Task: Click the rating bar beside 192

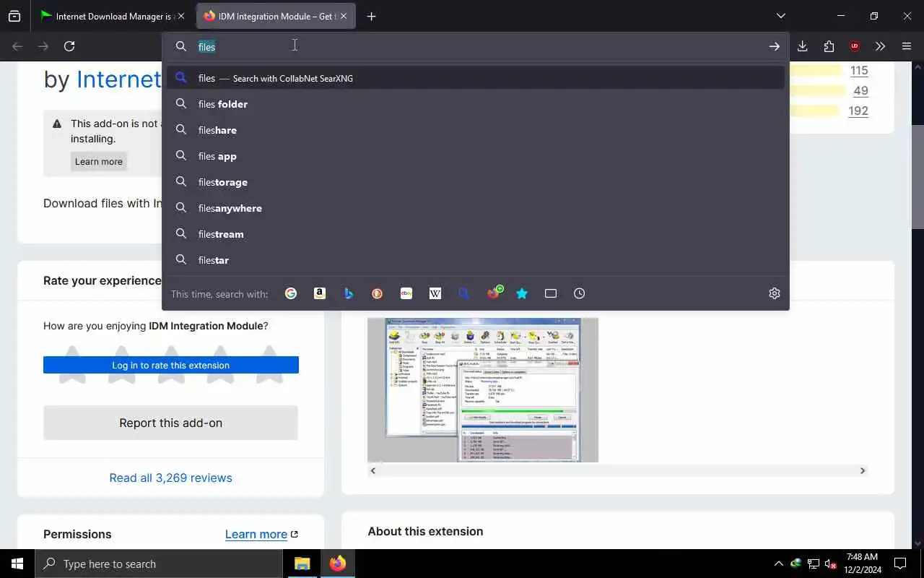Action: click(x=814, y=111)
